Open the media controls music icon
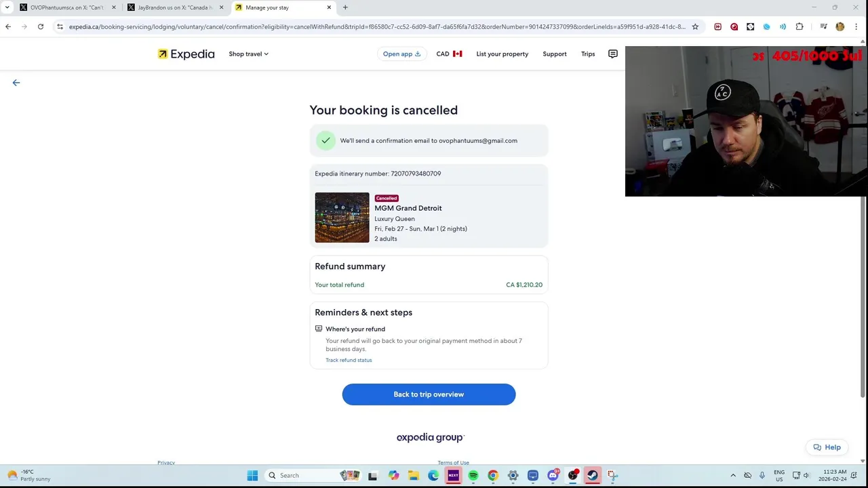Image resolution: width=868 pixels, height=488 pixels. 823,26
